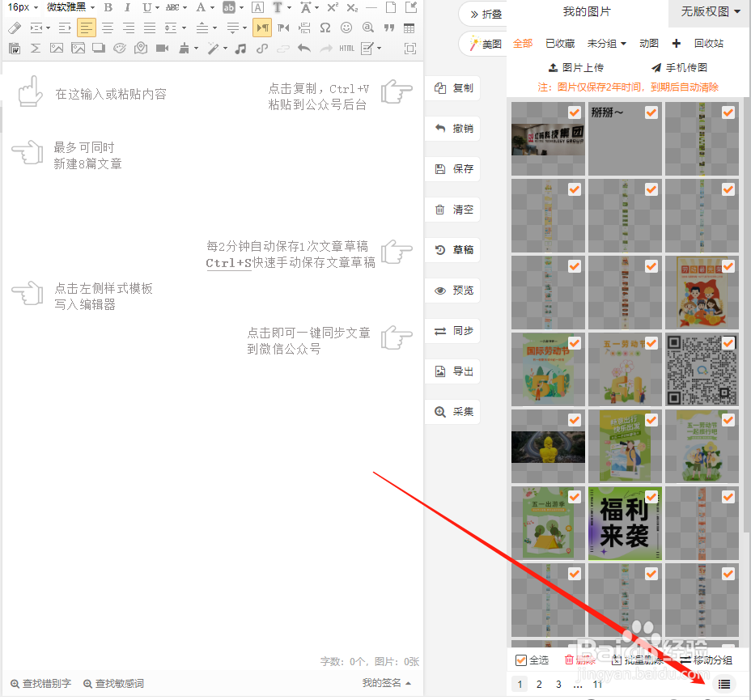This screenshot has height=700, width=751.
Task: Toggle the 全选 select-all checkbox
Action: coord(520,660)
